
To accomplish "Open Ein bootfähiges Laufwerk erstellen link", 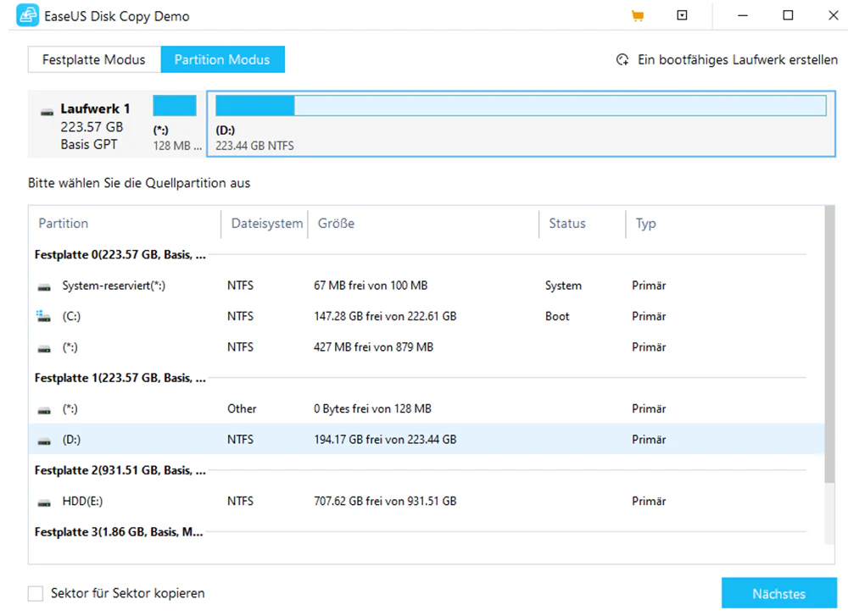I will [737, 60].
